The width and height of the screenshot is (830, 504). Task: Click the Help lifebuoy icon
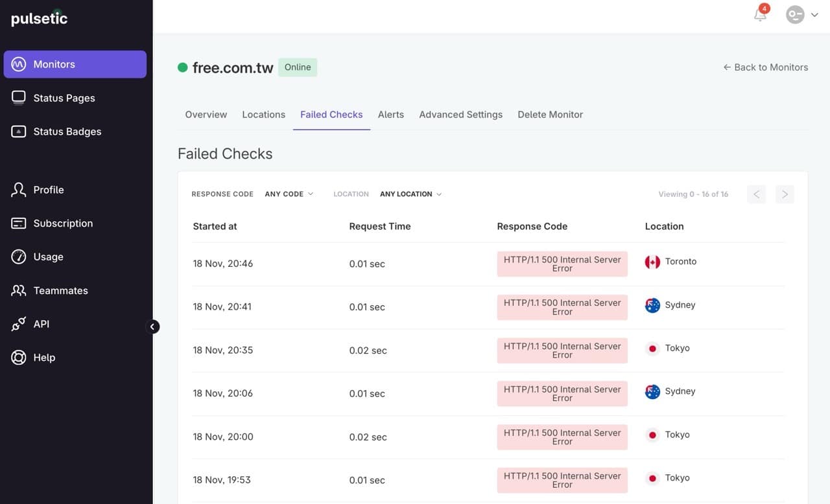click(19, 358)
